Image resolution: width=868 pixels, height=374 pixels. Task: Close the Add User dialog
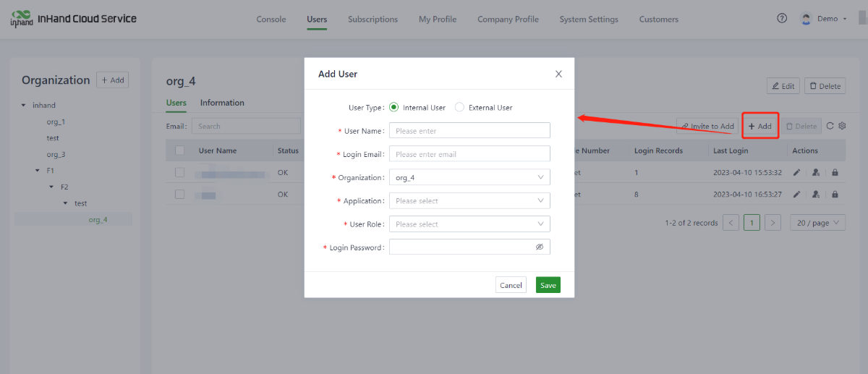coord(558,74)
